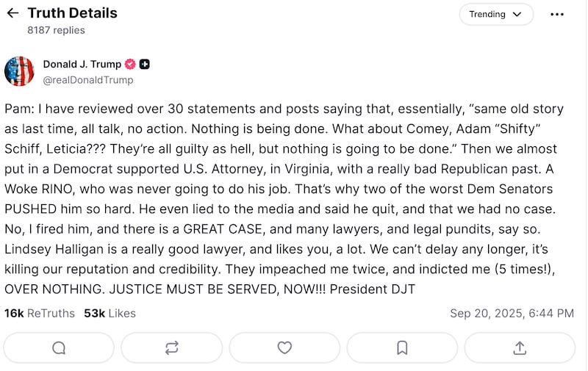Screen dimensions: 588x371
Task: Like the post with the heart icon
Action: [284, 347]
